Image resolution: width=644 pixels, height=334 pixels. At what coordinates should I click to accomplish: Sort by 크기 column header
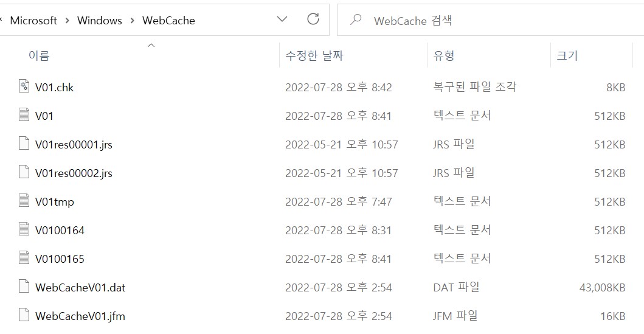point(567,55)
